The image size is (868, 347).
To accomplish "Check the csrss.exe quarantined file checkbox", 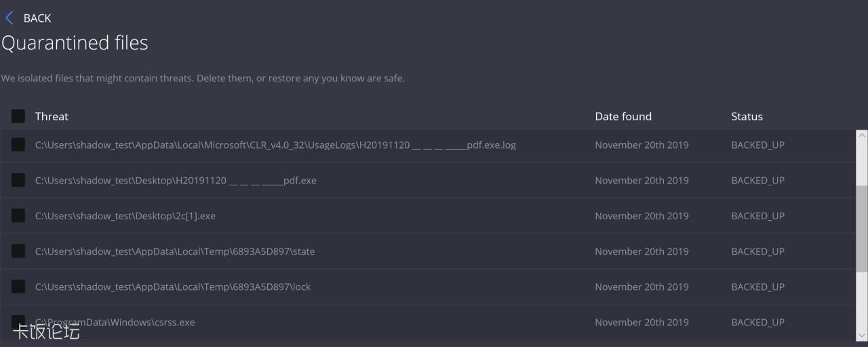I will pyautogui.click(x=18, y=321).
